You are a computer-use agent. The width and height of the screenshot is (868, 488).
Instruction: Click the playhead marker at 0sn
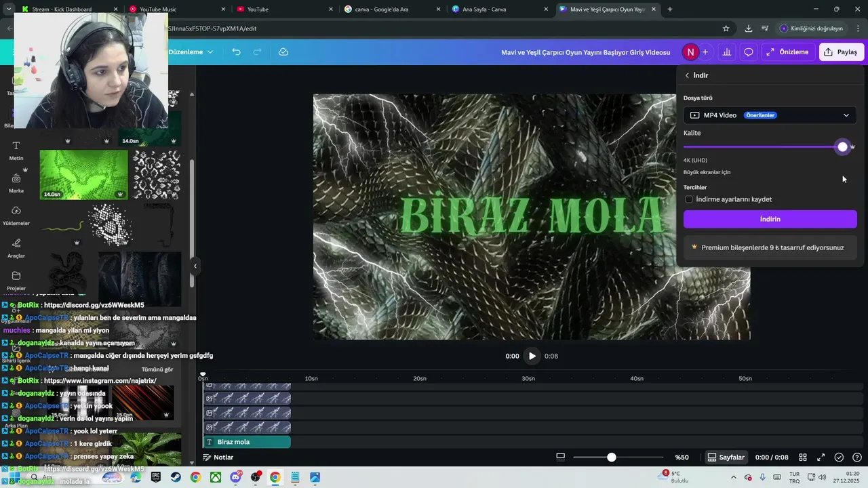point(203,375)
